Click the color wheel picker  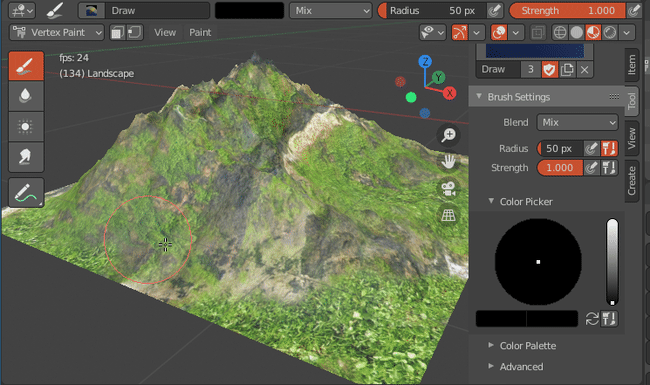pyautogui.click(x=538, y=262)
